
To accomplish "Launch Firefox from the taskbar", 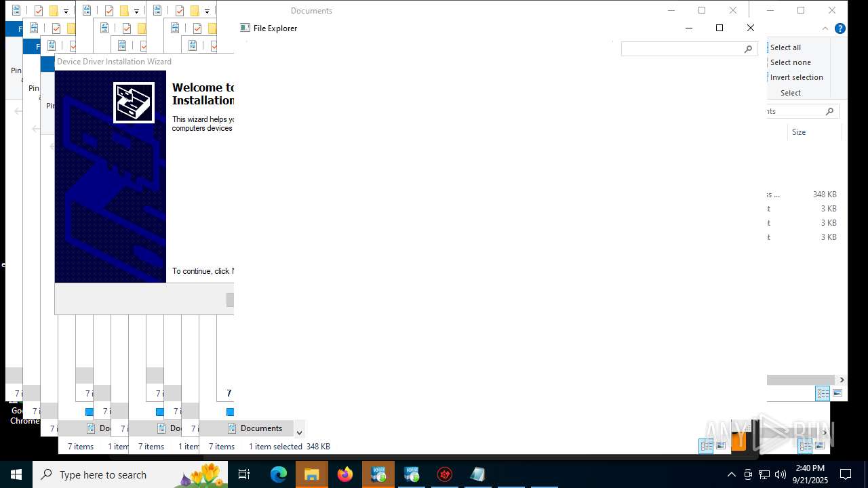I will pyautogui.click(x=345, y=474).
